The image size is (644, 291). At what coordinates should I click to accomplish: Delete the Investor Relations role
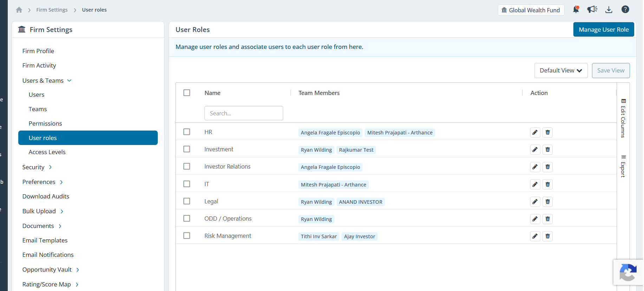coord(548,167)
